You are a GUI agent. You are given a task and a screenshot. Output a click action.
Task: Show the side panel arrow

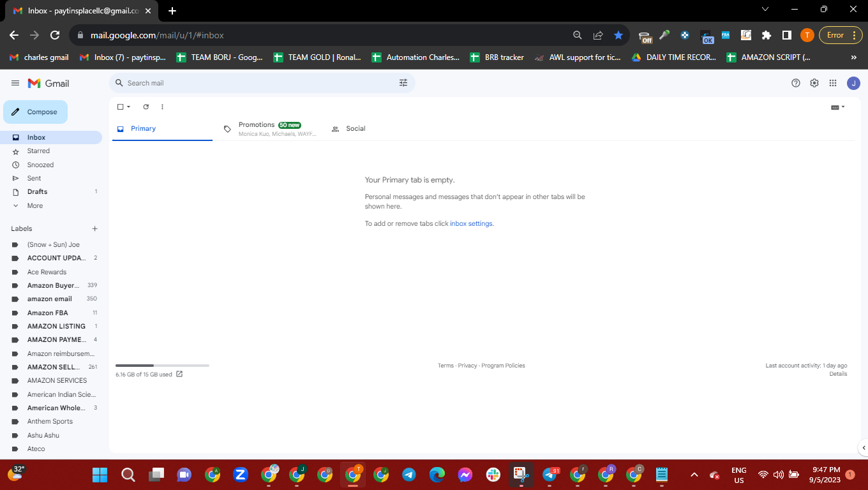(863, 447)
